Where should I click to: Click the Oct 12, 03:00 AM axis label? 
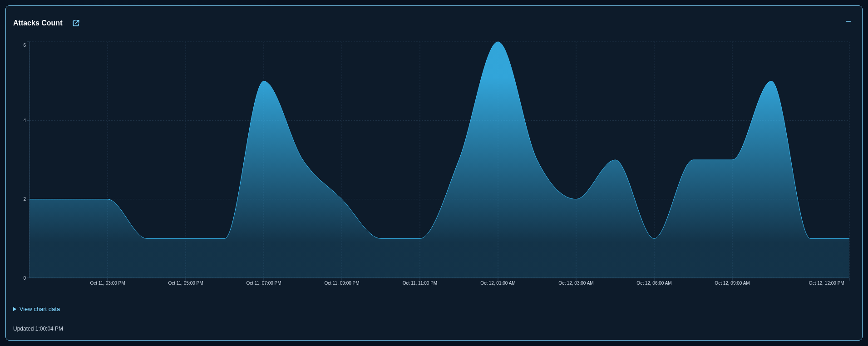coord(576,283)
